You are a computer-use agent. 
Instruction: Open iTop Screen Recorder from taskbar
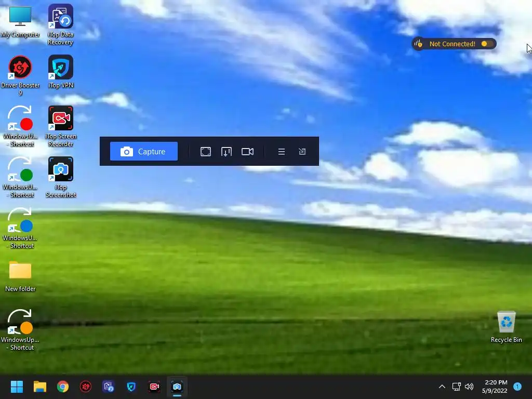click(154, 387)
